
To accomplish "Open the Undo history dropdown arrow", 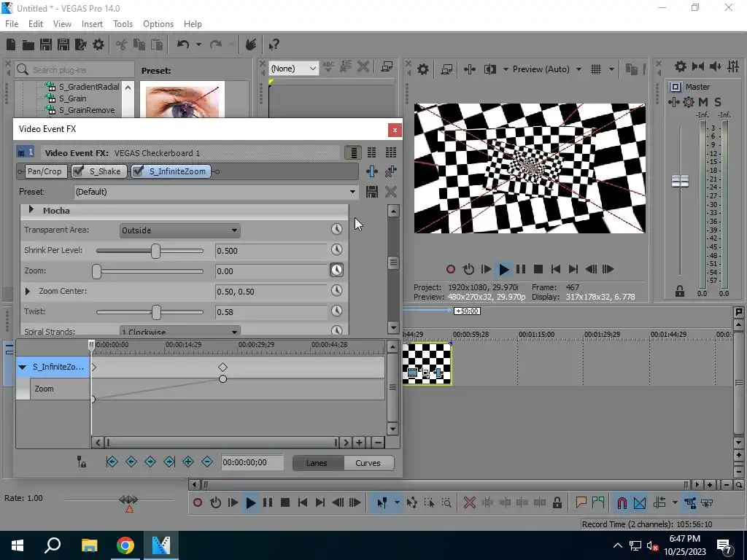I will (x=198, y=44).
